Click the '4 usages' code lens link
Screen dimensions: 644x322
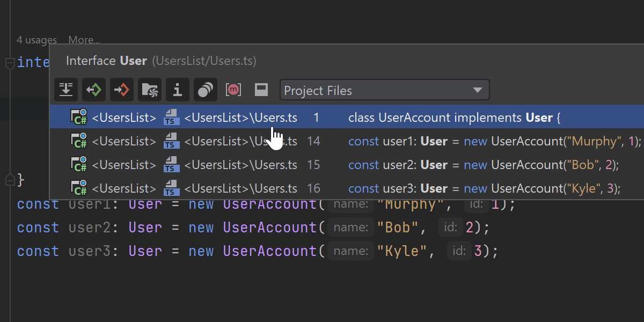[36, 40]
